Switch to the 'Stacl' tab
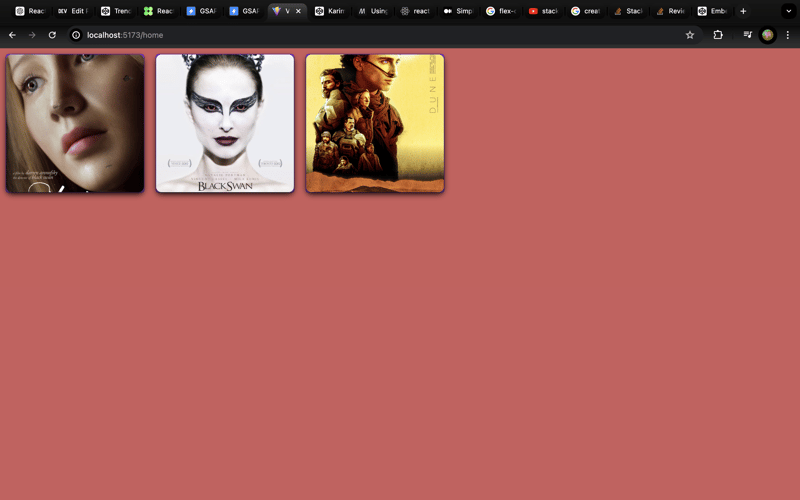The image size is (800, 500). 628,11
